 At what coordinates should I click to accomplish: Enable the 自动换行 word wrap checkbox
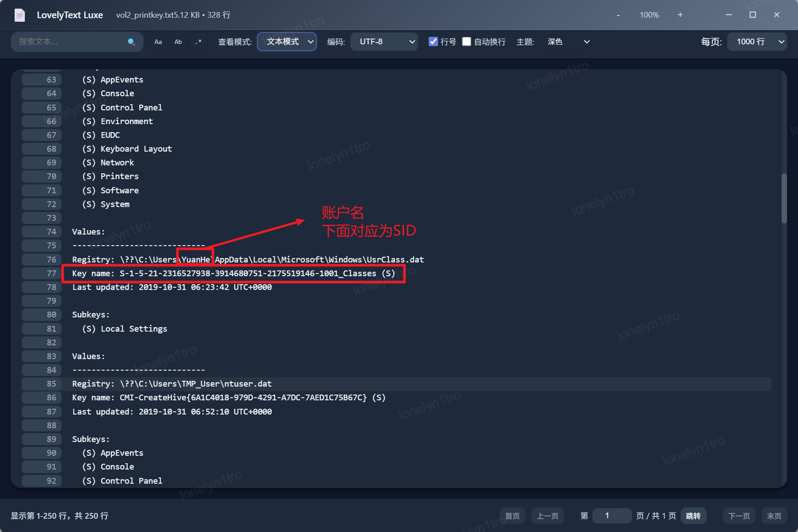point(466,41)
